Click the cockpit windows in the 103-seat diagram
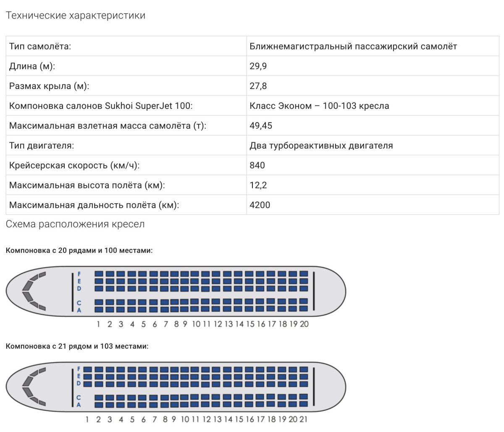This screenshot has height=432, width=504. (34, 386)
